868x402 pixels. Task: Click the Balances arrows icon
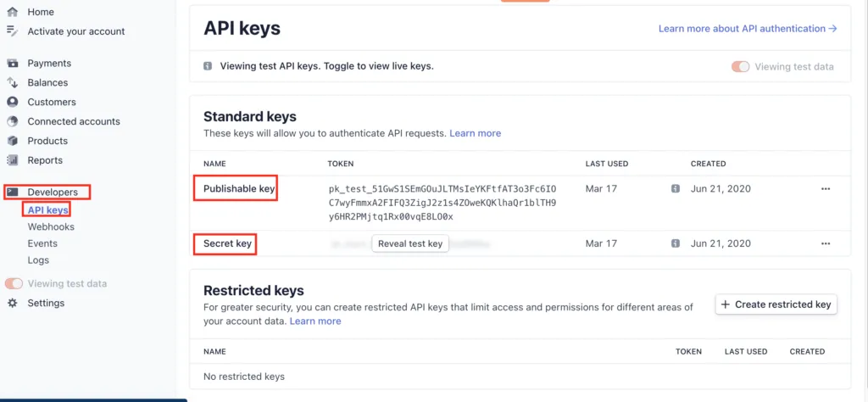point(12,82)
